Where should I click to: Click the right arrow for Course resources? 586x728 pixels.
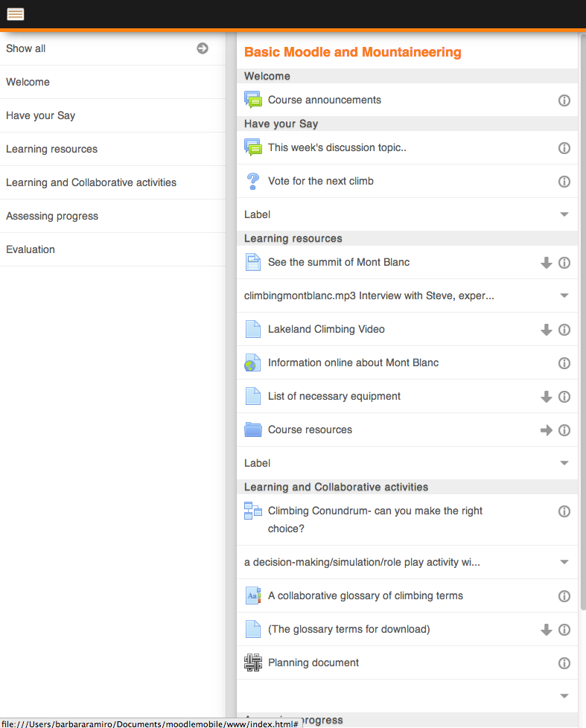(x=547, y=430)
